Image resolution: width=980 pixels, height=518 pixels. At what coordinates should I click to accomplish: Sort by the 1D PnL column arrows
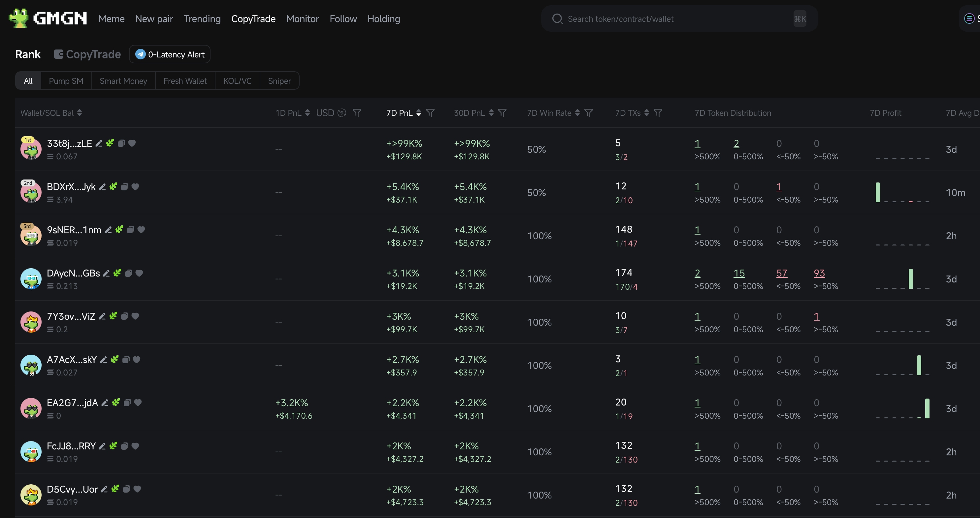click(308, 113)
